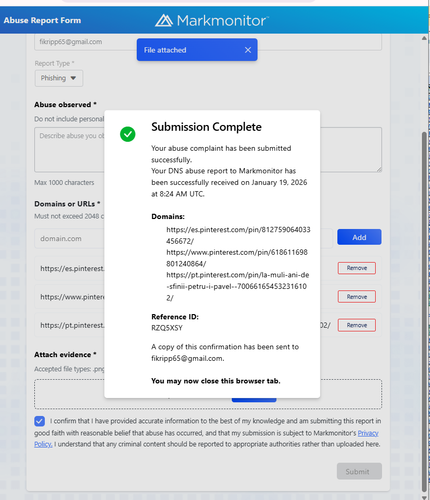Open the Report Type Phishing dropdown
430x500 pixels.
[x=59, y=78]
